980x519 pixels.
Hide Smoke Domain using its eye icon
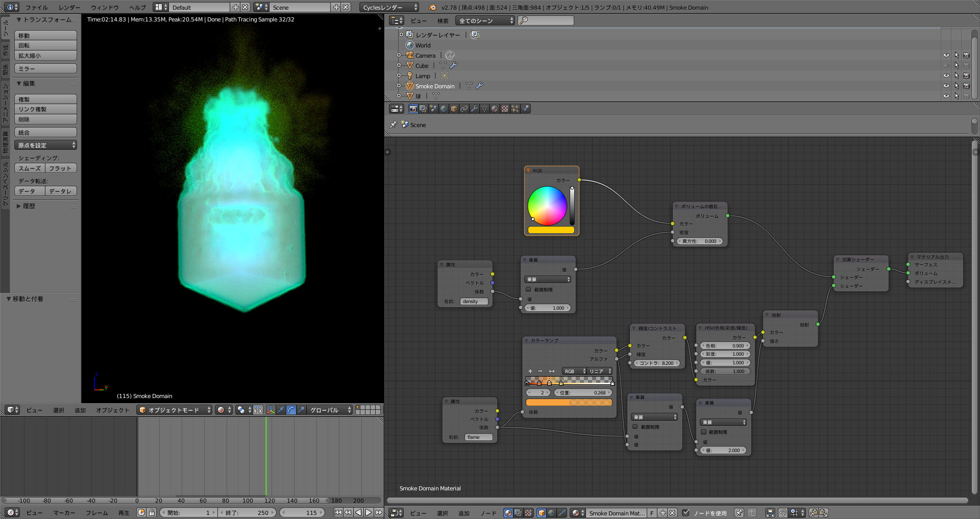pyautogui.click(x=946, y=86)
